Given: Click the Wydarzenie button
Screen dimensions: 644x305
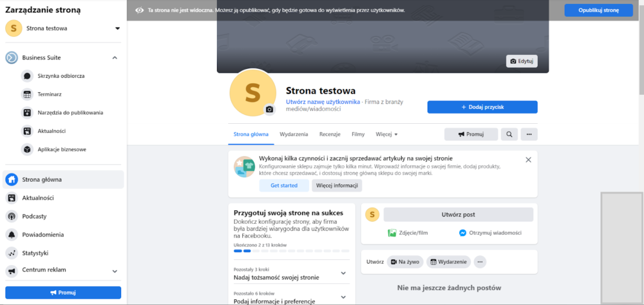Looking at the screenshot, I should (x=448, y=262).
